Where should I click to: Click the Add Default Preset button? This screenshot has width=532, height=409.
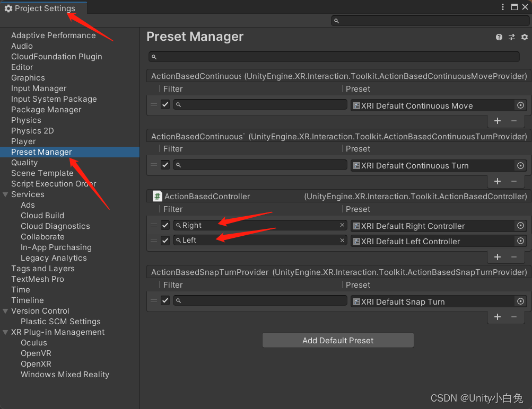(338, 340)
